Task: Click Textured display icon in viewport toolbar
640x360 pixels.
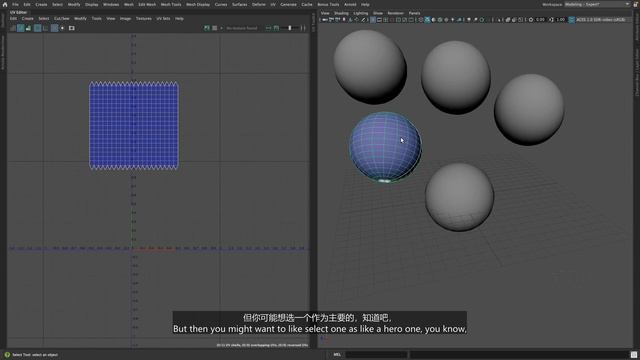Action: [x=446, y=20]
